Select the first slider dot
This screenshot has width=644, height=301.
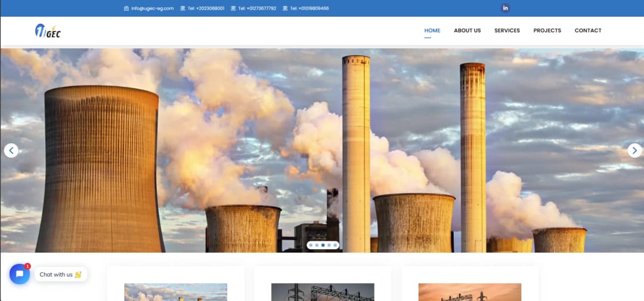click(x=311, y=245)
